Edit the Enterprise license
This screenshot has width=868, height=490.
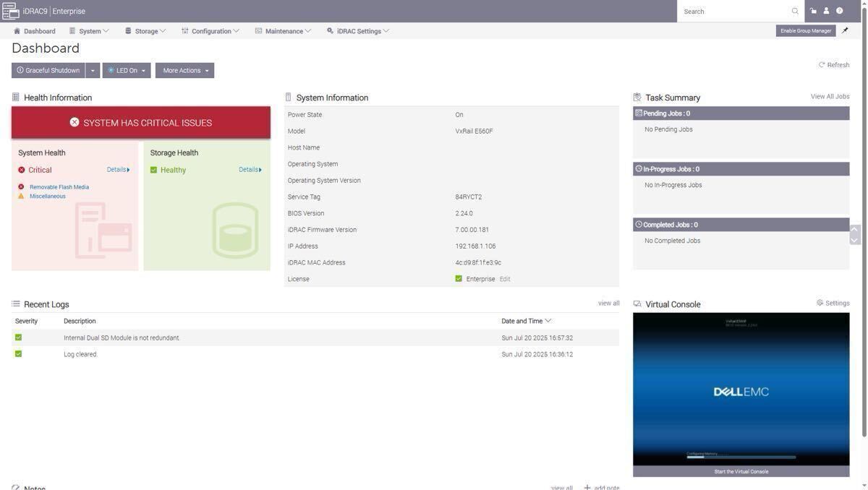[x=505, y=279]
